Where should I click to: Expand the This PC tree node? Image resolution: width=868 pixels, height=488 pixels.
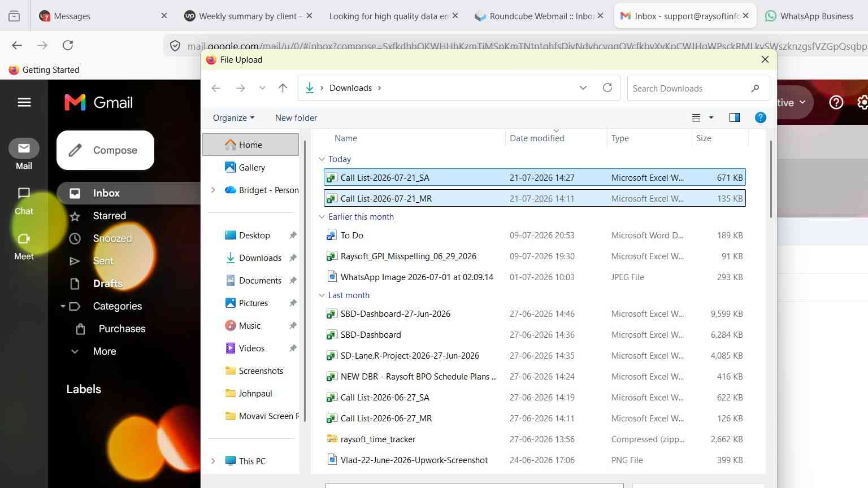tap(213, 461)
